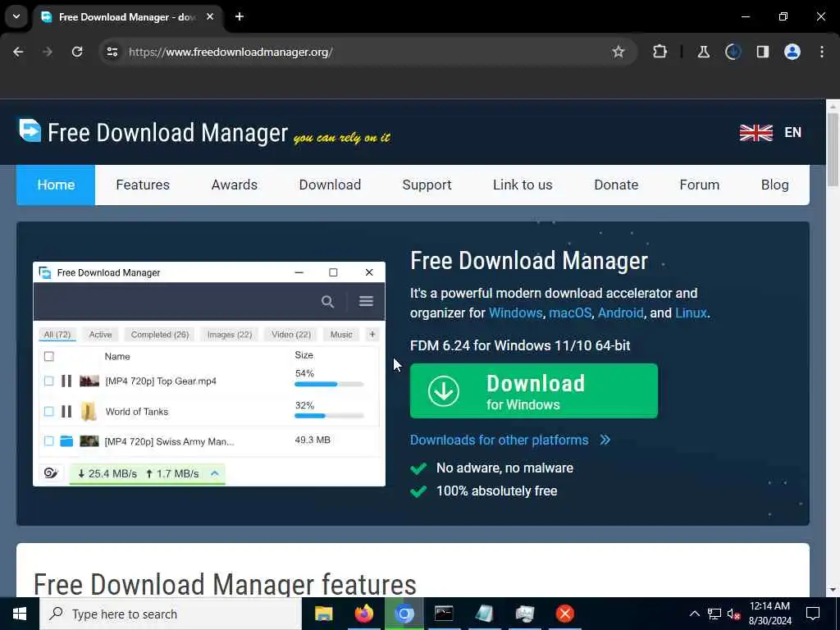Click pause icon on Top Gear.mp4 row

point(66,381)
